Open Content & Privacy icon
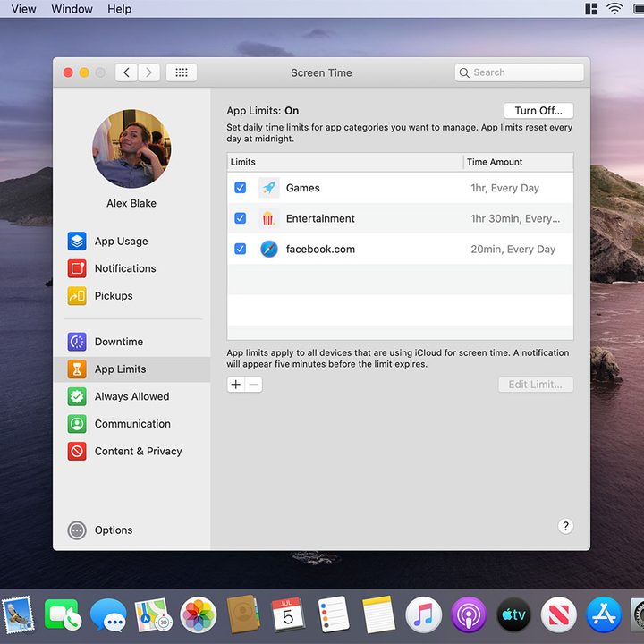This screenshot has width=644, height=644. 77,452
